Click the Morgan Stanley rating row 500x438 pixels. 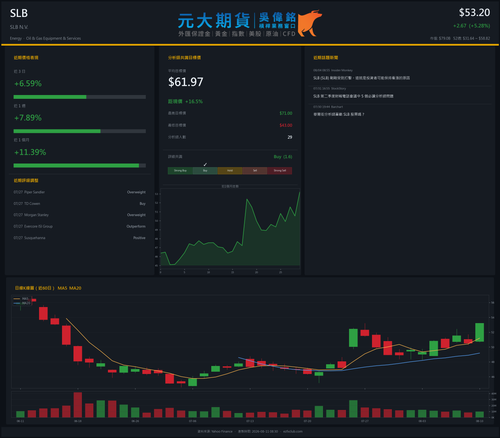point(79,215)
